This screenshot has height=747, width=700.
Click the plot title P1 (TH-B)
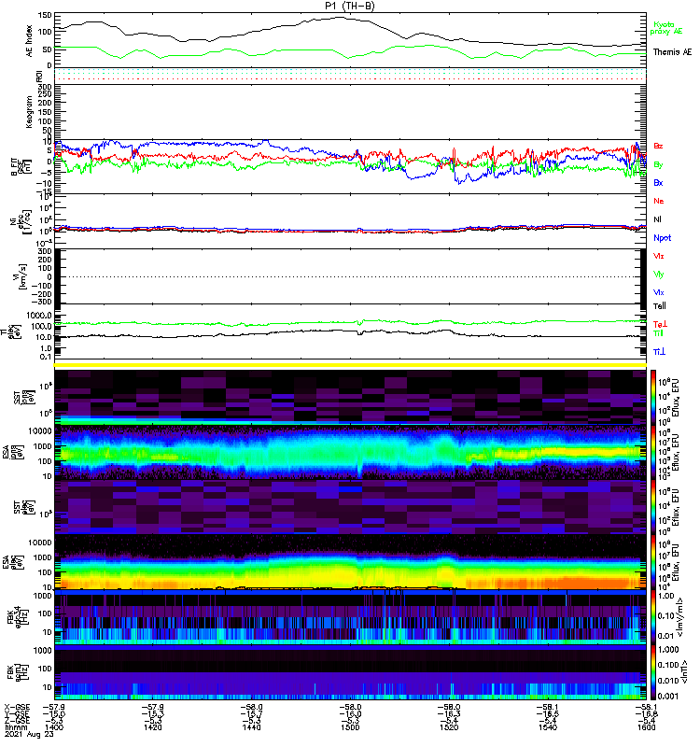350,6
